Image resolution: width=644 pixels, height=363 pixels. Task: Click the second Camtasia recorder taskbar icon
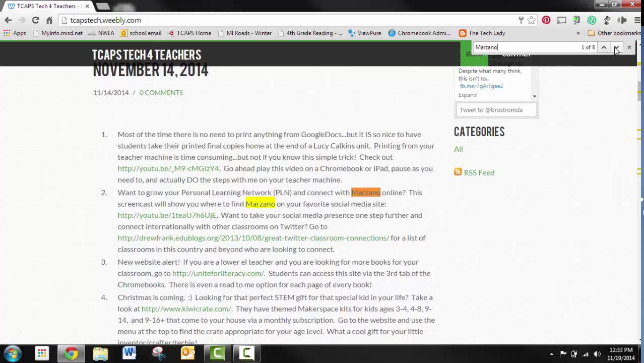[246, 353]
